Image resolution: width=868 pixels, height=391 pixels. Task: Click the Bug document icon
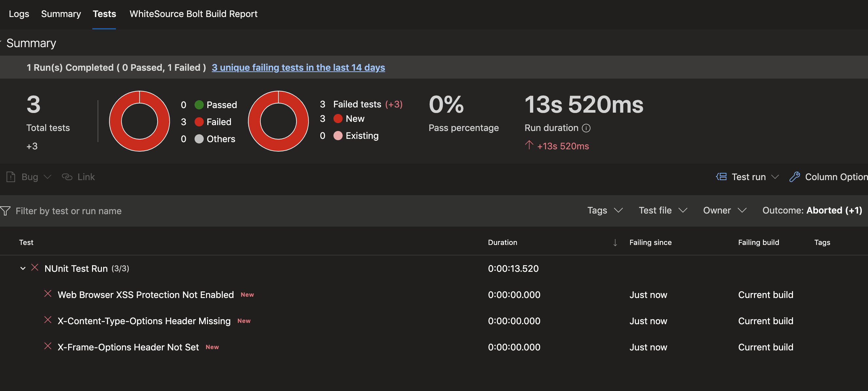point(11,177)
